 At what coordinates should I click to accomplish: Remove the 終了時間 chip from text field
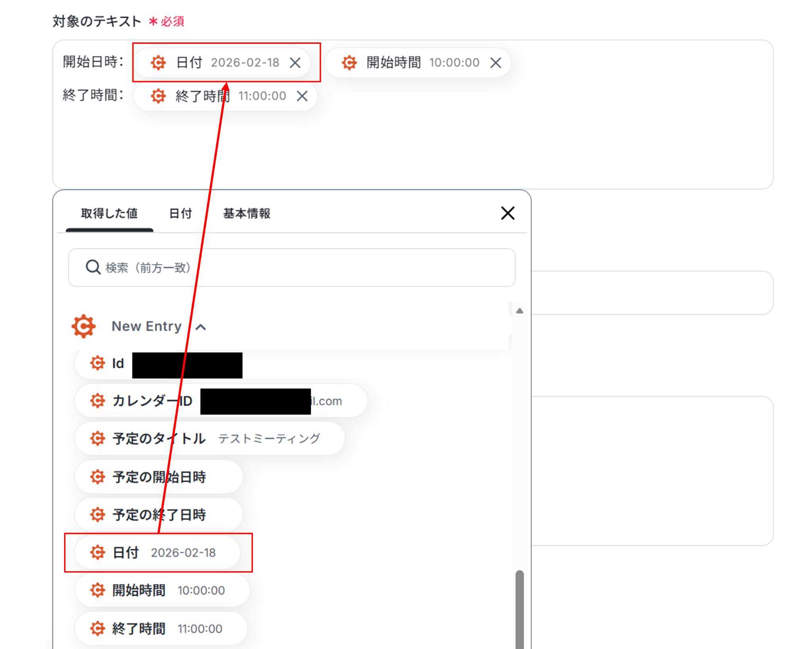click(x=302, y=96)
